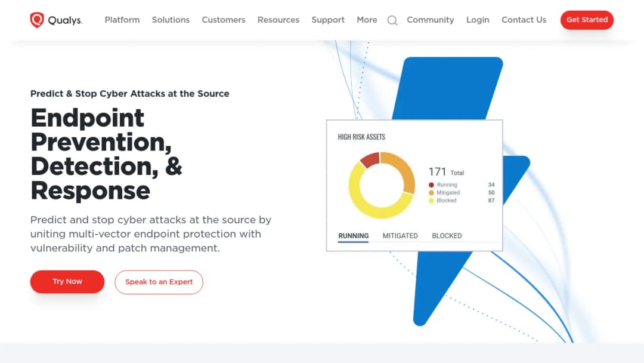Select the BLOCKED tab in the chart card

coord(447,236)
